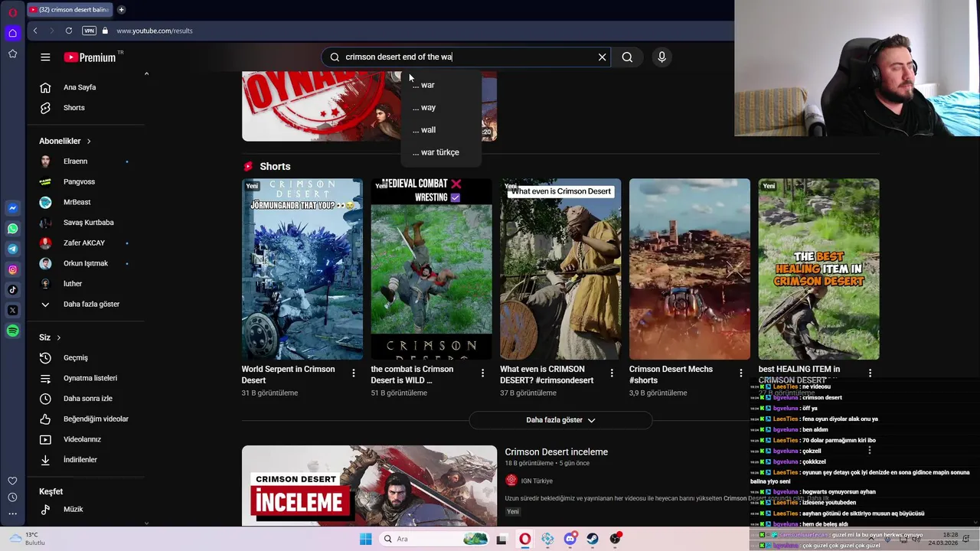The height and width of the screenshot is (551, 980).
Task: Open the 'Crimson Desert inceleme' video title
Action: [x=557, y=452]
